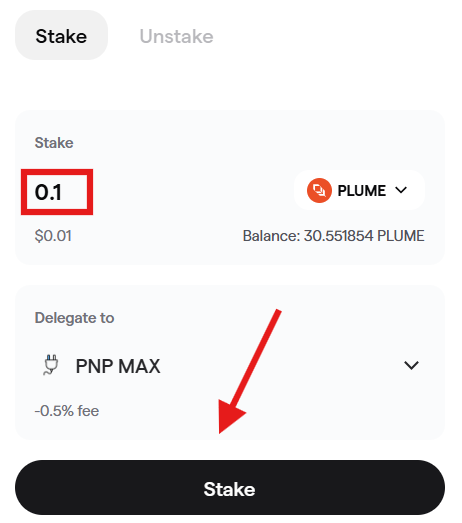The height and width of the screenshot is (523, 462).
Task: Click the orange PLUME token logo
Action: 319,190
